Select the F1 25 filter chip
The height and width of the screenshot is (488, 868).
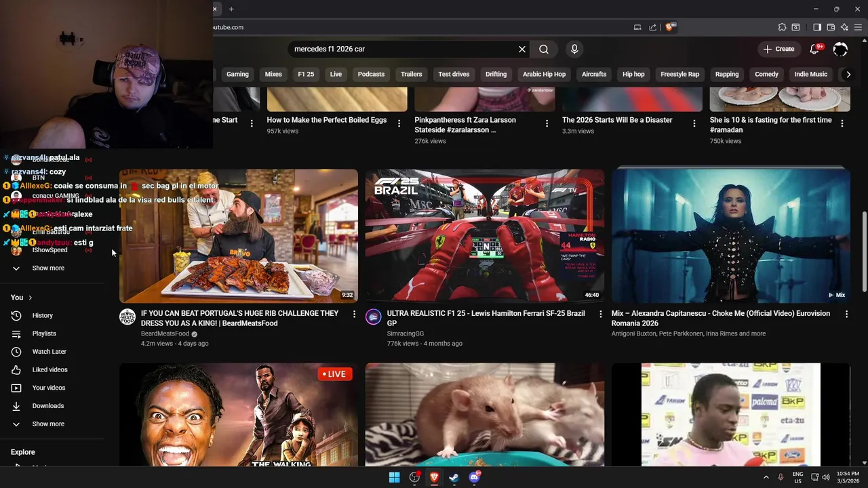point(306,74)
